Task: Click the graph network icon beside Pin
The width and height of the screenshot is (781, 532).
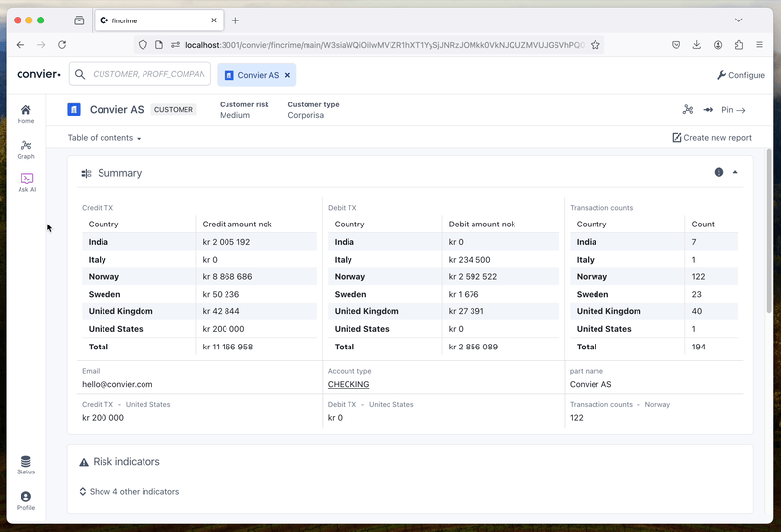Action: click(x=688, y=110)
